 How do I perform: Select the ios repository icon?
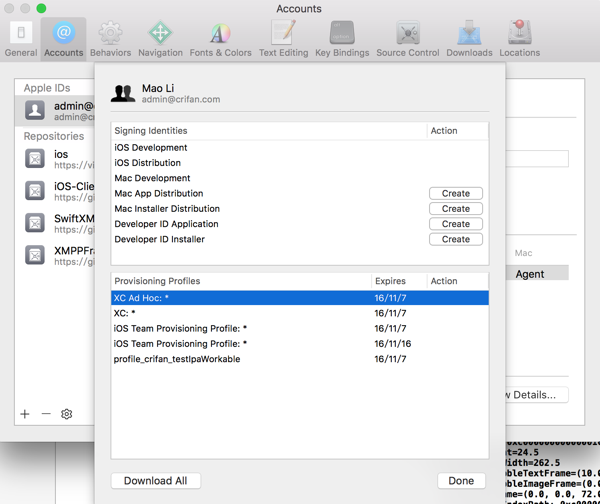[35, 159]
